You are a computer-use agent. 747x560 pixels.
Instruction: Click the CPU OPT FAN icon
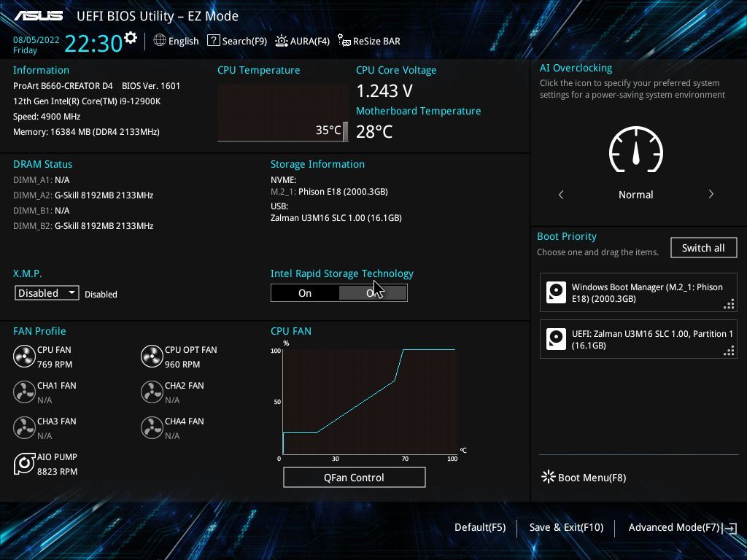click(x=152, y=356)
